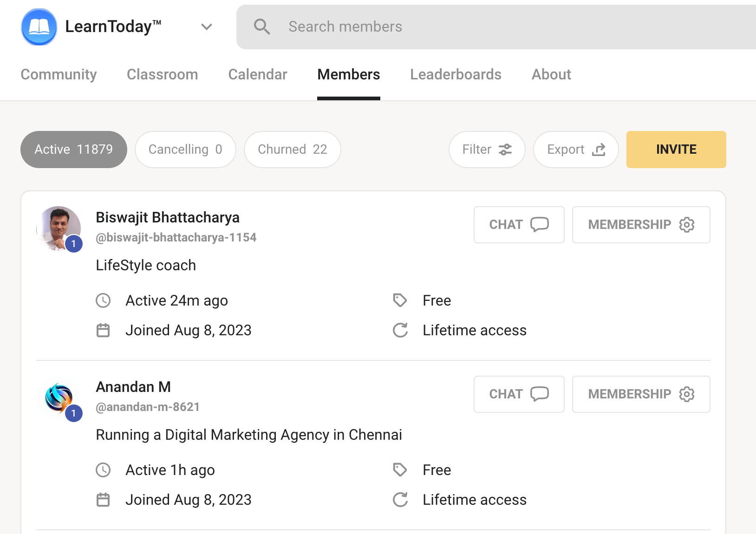Image resolution: width=756 pixels, height=534 pixels.
Task: Open the search members magnifier icon
Action: tap(262, 26)
